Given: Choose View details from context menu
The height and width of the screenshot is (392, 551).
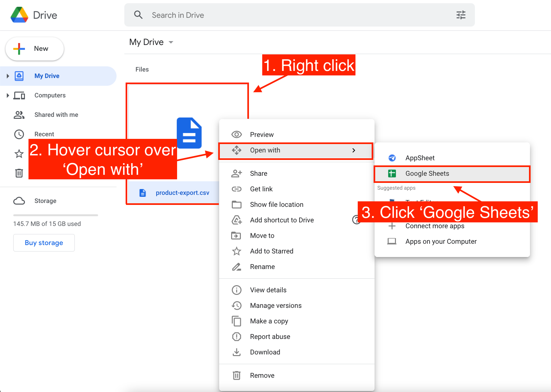Looking at the screenshot, I should (297, 290).
